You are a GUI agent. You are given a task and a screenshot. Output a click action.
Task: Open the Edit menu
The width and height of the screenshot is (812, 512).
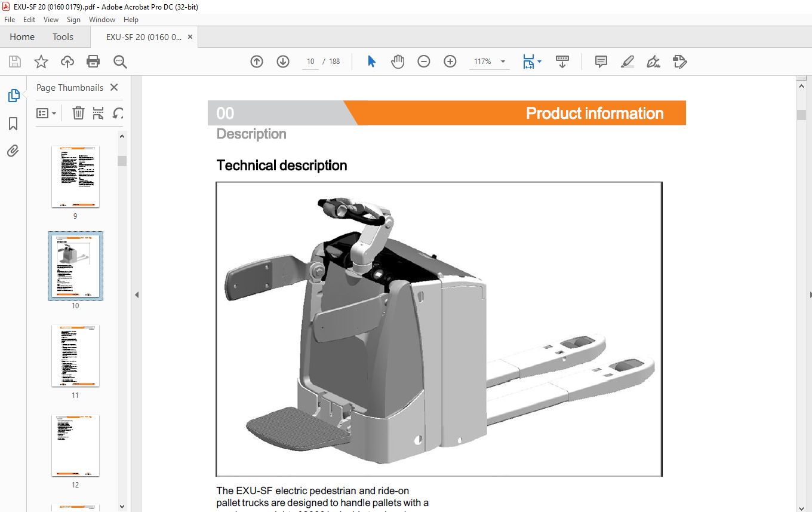pos(29,20)
